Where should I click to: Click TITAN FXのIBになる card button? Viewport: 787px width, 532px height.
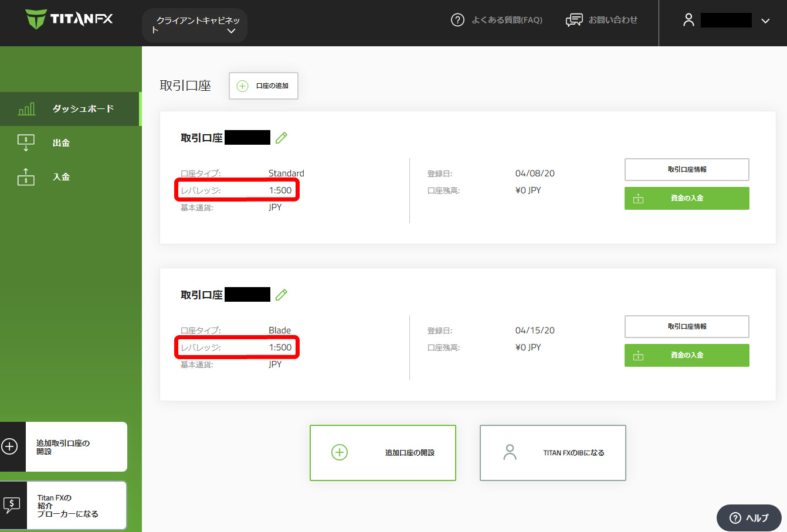click(x=553, y=453)
